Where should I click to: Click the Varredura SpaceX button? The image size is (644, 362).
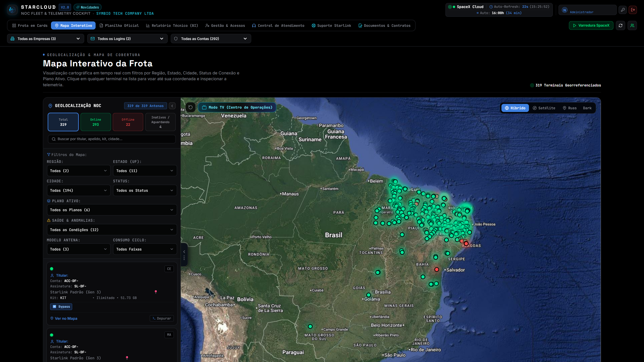(591, 25)
